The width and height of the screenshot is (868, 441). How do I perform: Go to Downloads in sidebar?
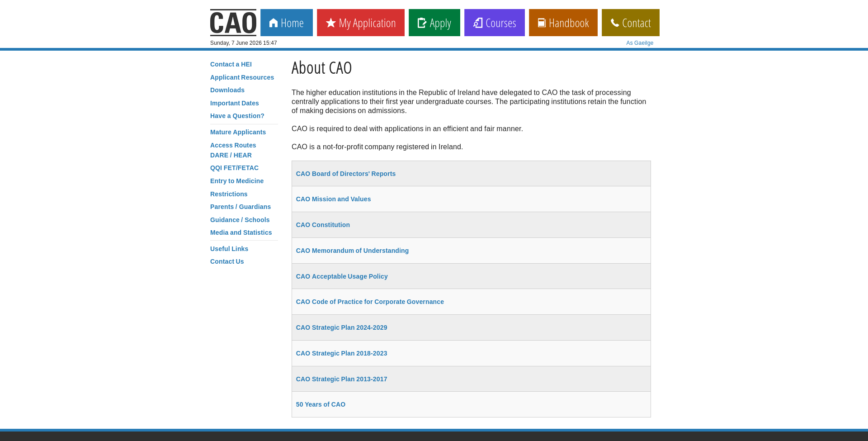click(227, 90)
